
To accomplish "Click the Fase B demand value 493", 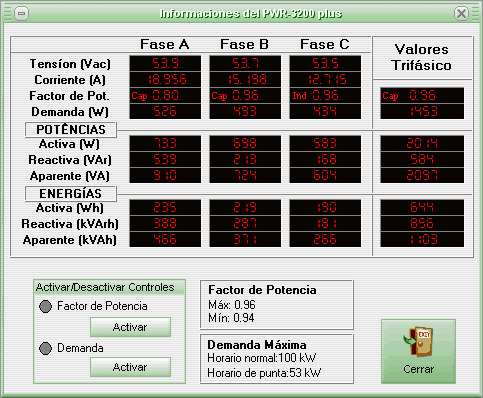I will coord(245,111).
